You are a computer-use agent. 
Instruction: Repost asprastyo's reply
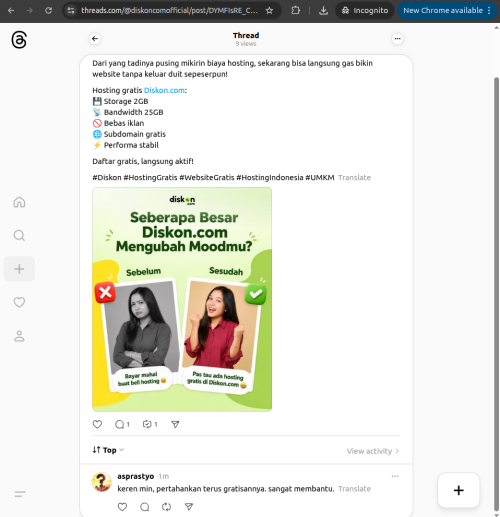point(167,507)
